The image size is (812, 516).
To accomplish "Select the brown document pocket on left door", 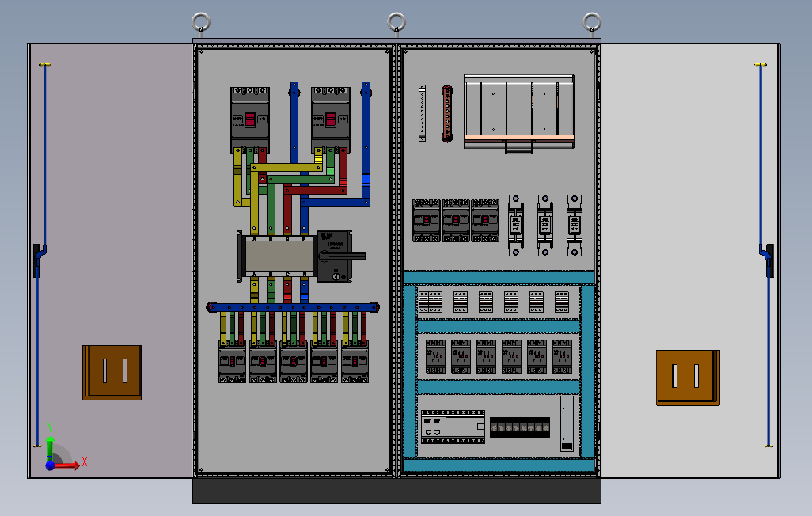I will [x=112, y=373].
